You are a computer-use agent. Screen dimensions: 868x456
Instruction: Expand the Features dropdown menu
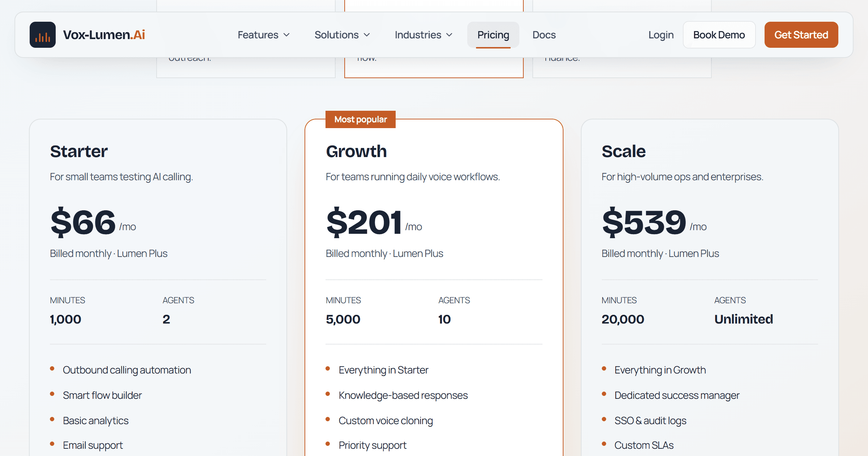pyautogui.click(x=264, y=35)
